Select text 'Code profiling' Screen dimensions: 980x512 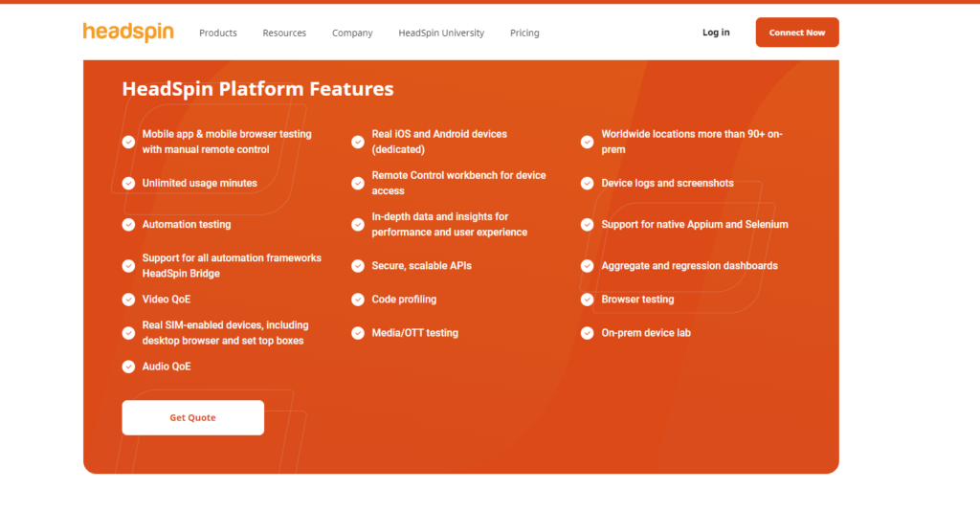pyautogui.click(x=404, y=300)
